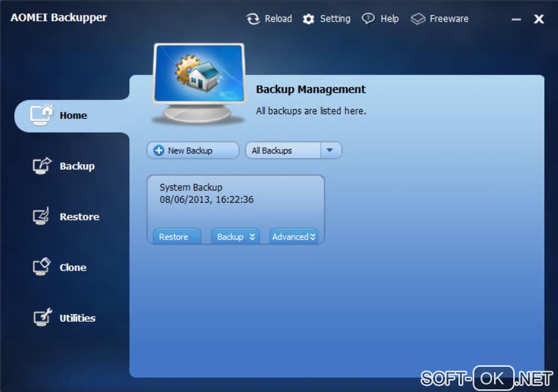Open the Help menu text
558x392 pixels.
point(390,19)
